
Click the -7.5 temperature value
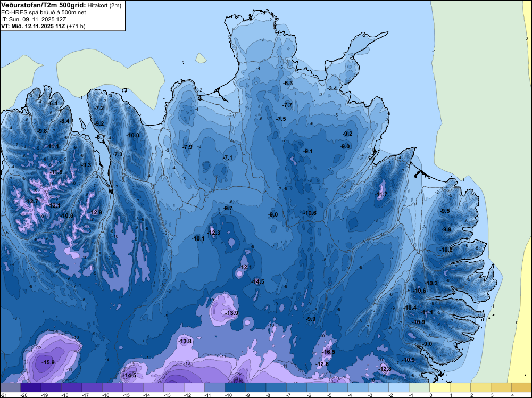click(x=281, y=119)
